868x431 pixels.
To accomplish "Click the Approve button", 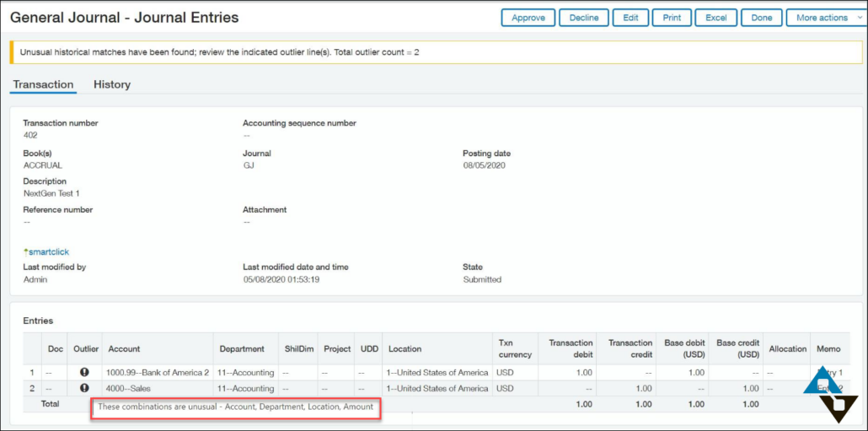I will click(x=528, y=18).
